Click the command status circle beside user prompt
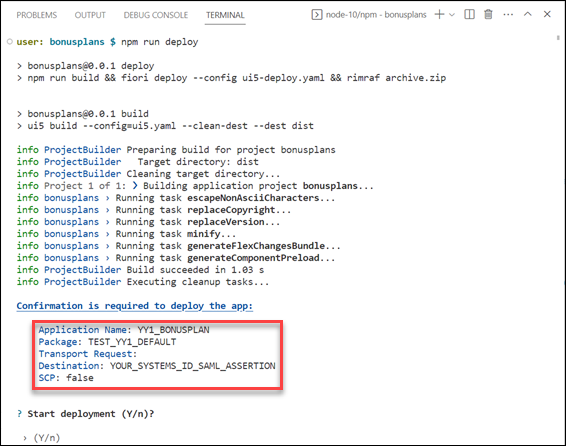The width and height of the screenshot is (566, 446). (10, 42)
